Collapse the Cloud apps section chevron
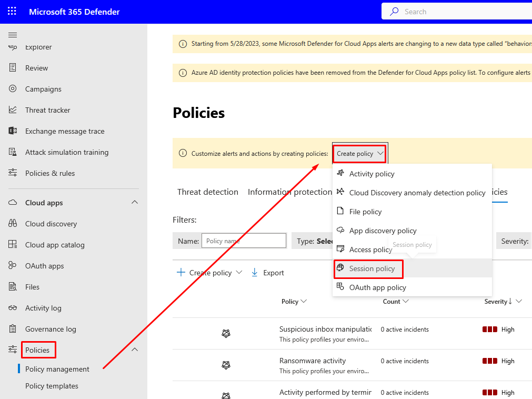This screenshot has height=399, width=532. point(135,203)
